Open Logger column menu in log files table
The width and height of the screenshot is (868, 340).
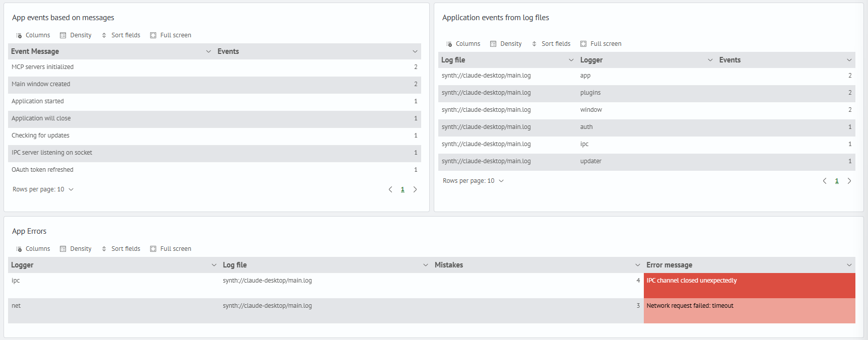click(710, 60)
